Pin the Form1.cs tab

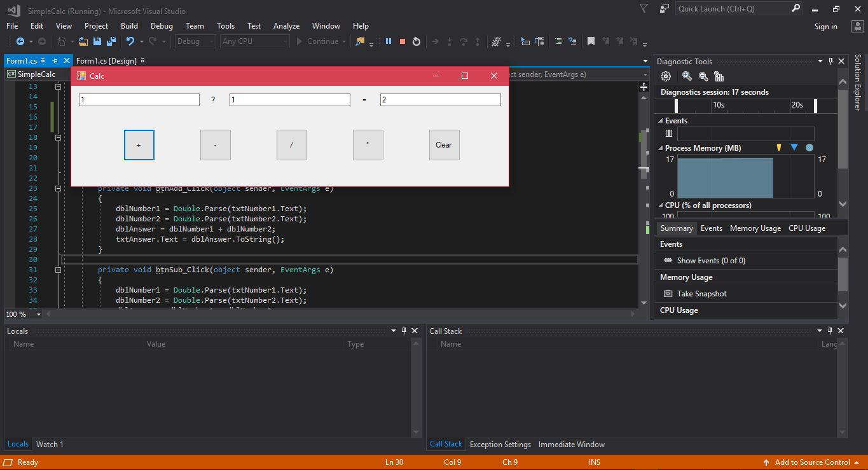55,60
